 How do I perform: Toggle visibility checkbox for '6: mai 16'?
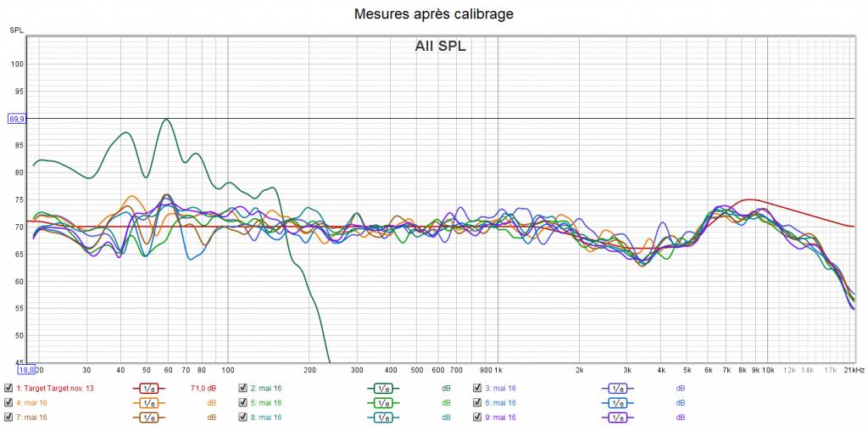click(x=476, y=403)
